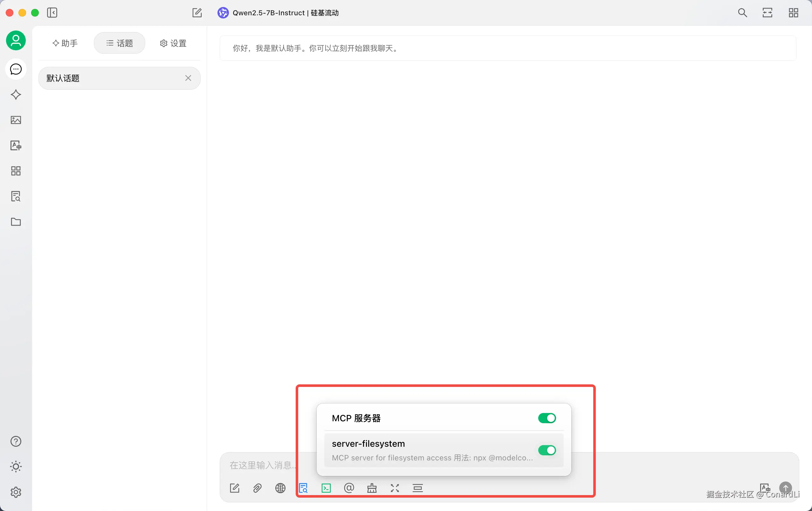
Task: Turn off the MCP 服务器 master switch
Action: tap(547, 418)
